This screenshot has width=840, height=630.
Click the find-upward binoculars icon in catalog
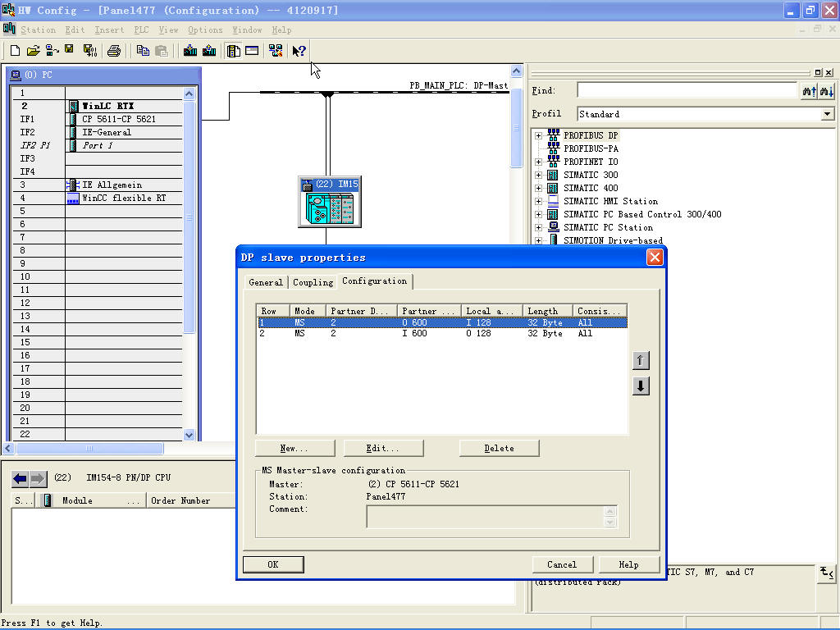(810, 92)
